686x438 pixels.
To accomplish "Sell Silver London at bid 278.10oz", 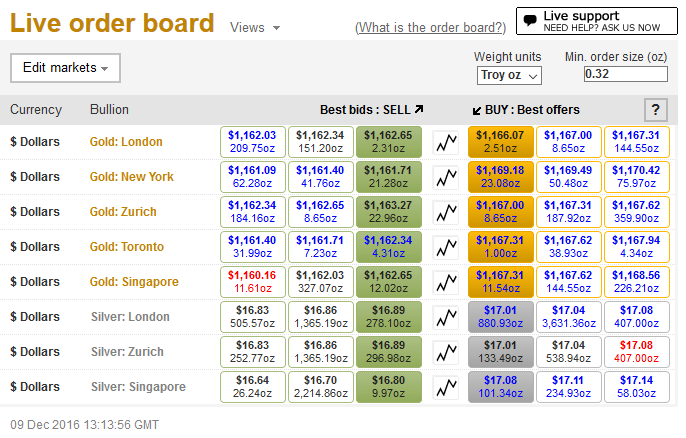I will click(x=388, y=317).
